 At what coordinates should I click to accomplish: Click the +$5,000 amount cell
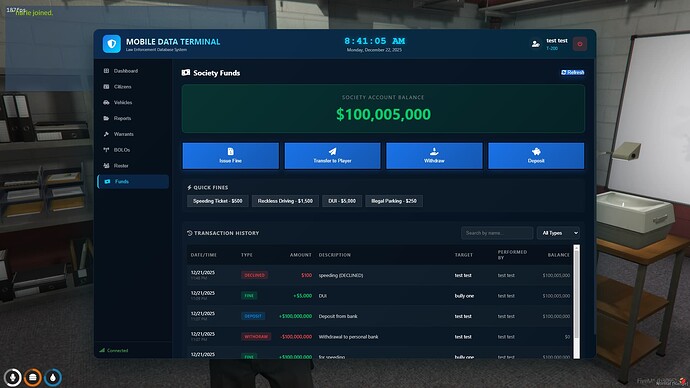pyautogui.click(x=302, y=296)
